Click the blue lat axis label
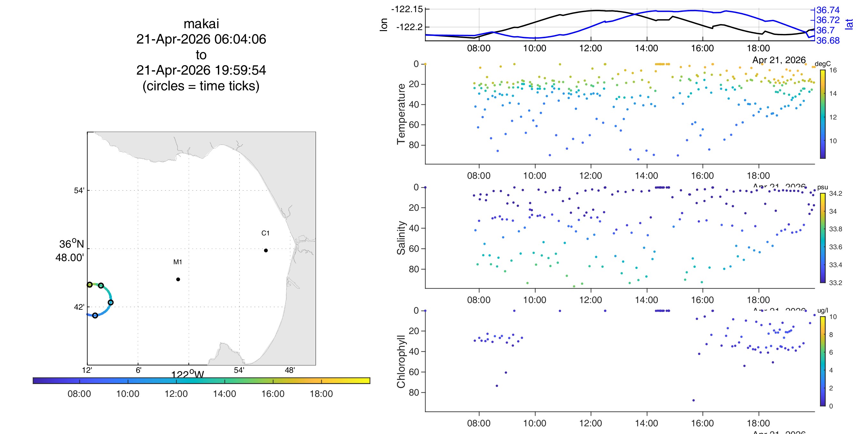 (849, 24)
